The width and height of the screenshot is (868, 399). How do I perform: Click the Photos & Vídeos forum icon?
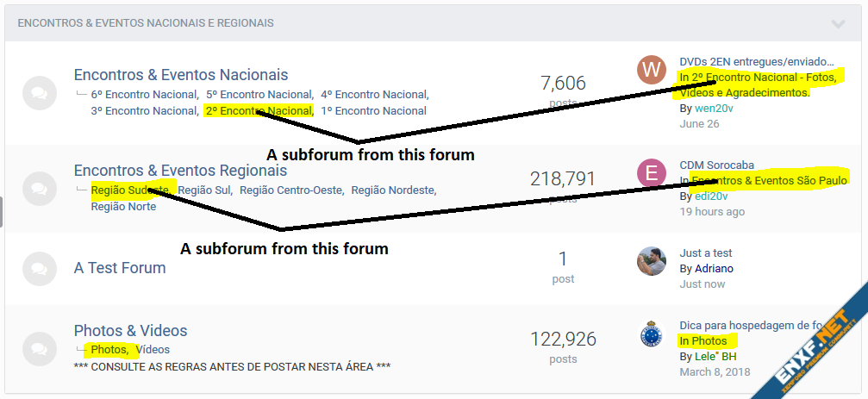pyautogui.click(x=39, y=347)
